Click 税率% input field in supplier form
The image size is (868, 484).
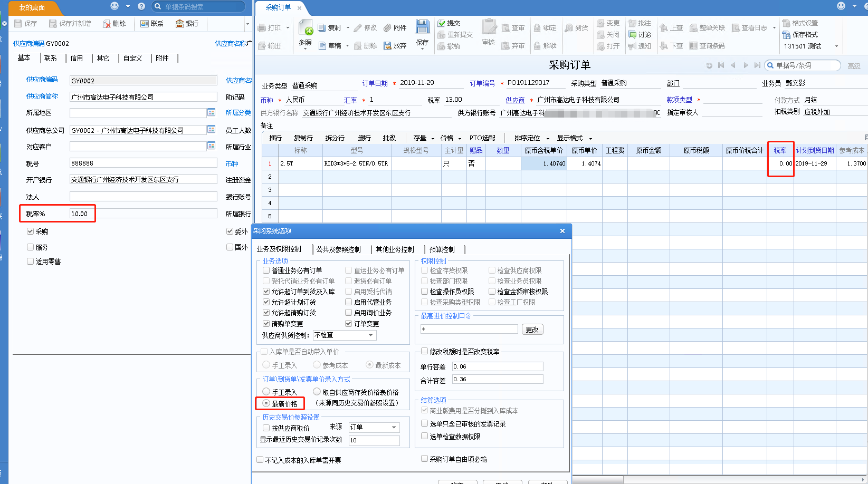143,214
